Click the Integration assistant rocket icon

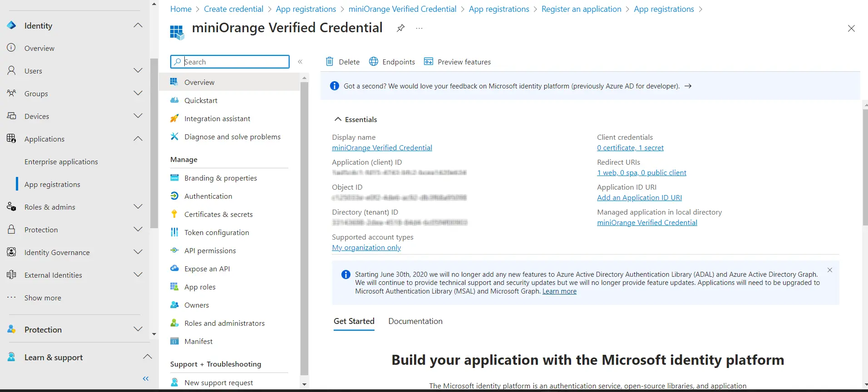click(x=174, y=118)
